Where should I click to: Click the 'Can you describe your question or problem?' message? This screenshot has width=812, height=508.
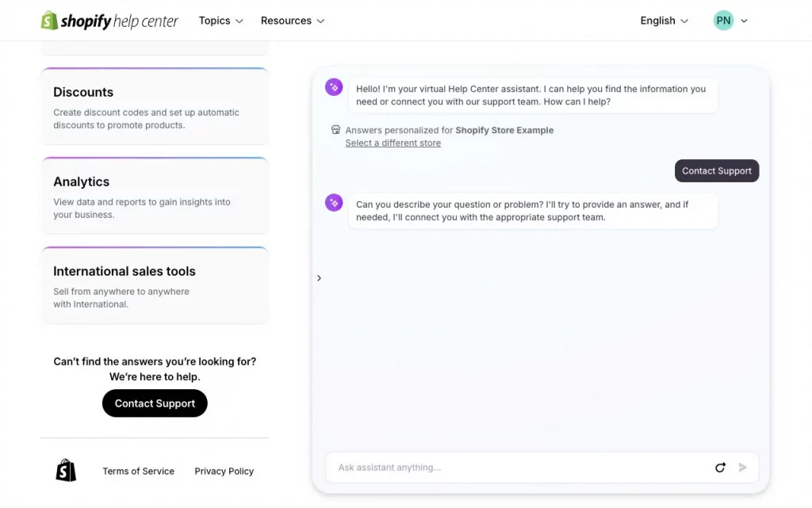[533, 211]
